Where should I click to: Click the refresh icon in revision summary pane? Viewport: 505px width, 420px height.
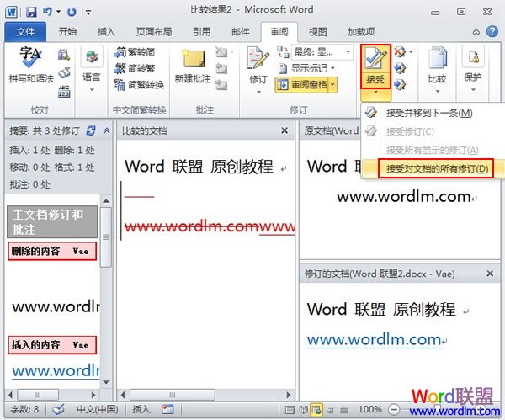click(91, 130)
